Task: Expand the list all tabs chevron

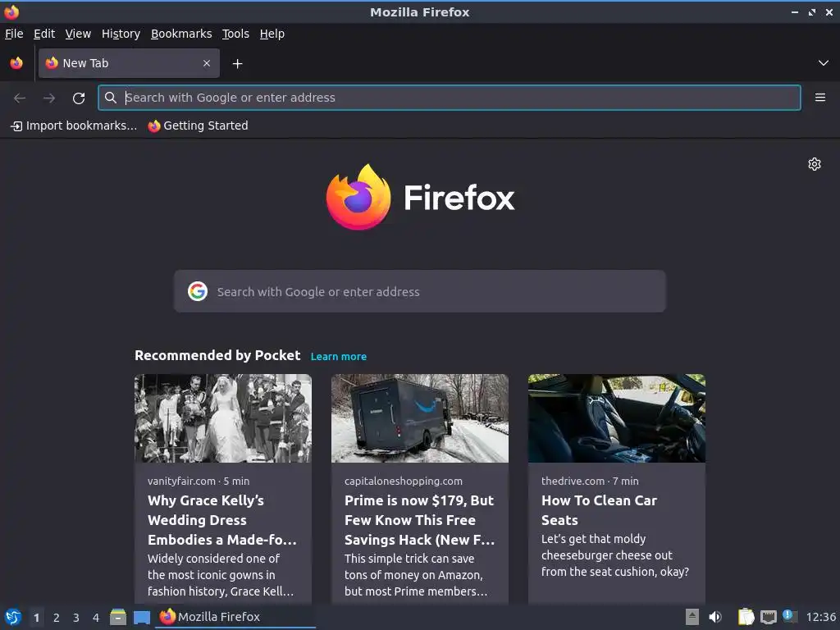Action: point(824,63)
